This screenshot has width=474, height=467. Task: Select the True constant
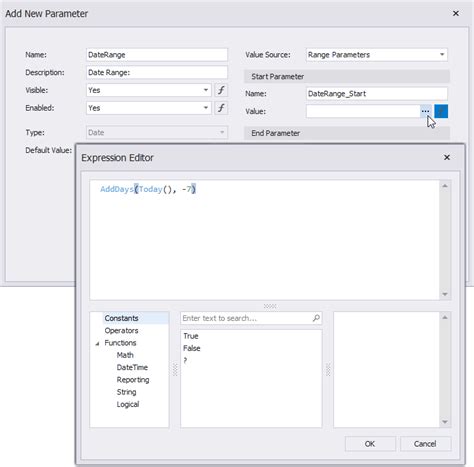[191, 336]
